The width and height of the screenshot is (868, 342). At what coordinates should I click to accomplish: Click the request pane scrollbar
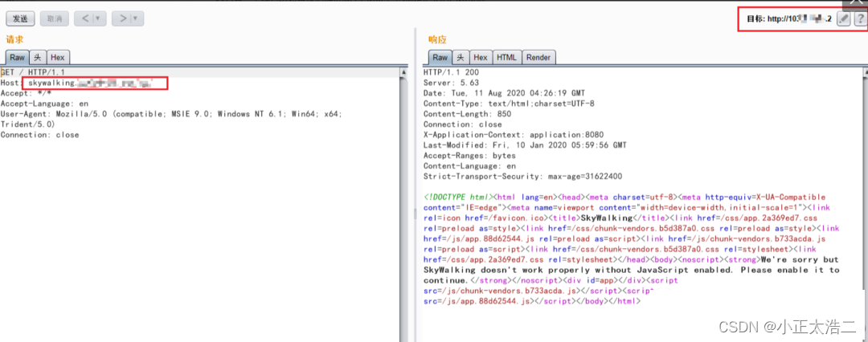point(404,205)
